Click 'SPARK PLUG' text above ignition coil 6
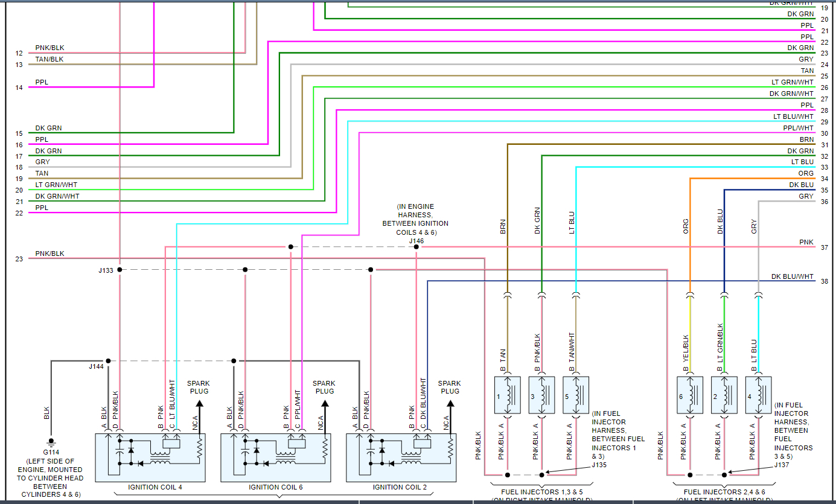 pos(324,387)
